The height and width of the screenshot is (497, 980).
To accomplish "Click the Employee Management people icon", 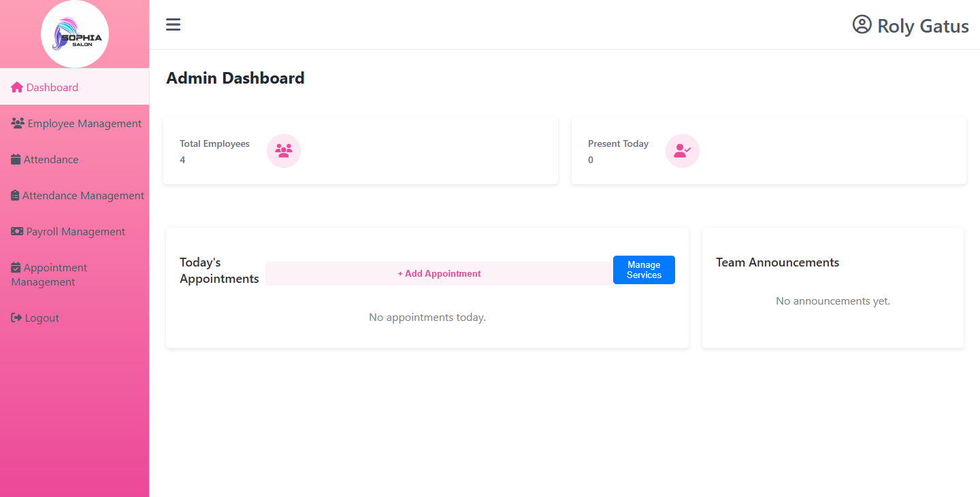I will click(18, 123).
